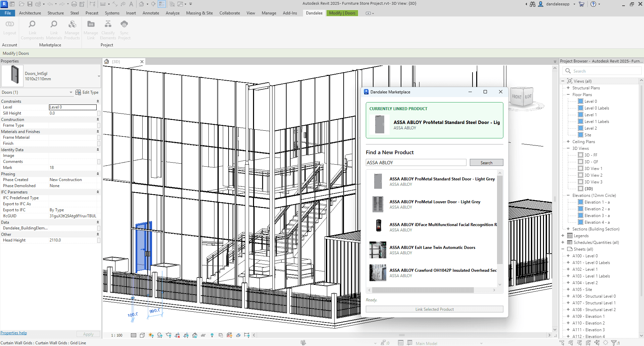Click the Sync Project ribbon icon
Screen dimensions: 644x346
coord(124,30)
